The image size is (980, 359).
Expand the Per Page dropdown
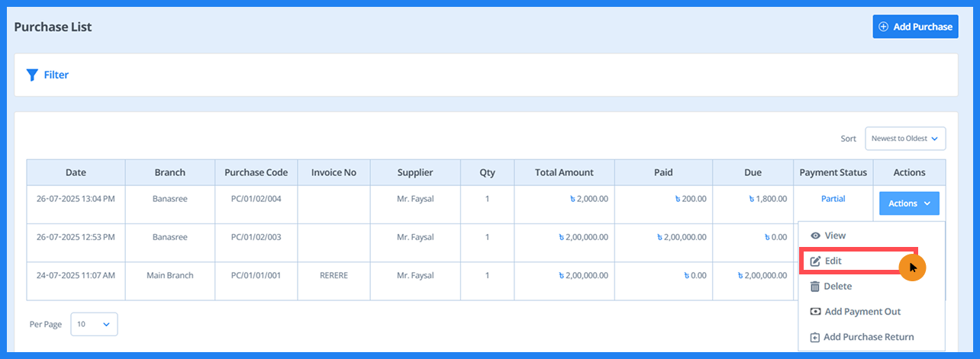94,324
